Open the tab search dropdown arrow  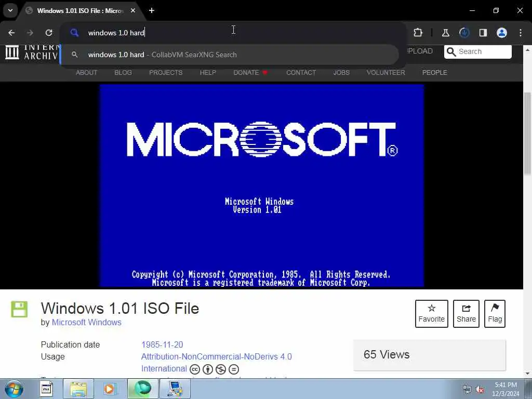(x=10, y=10)
